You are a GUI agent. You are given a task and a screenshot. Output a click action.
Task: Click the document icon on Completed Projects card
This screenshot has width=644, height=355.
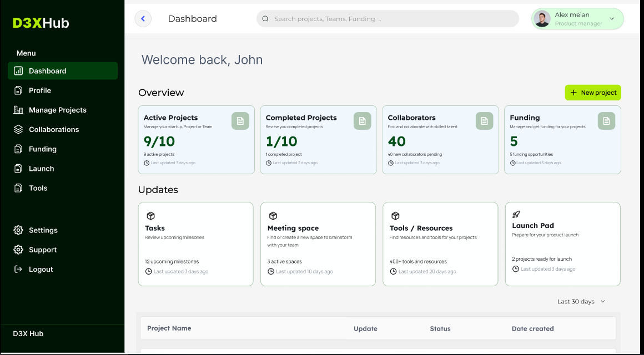(x=362, y=121)
